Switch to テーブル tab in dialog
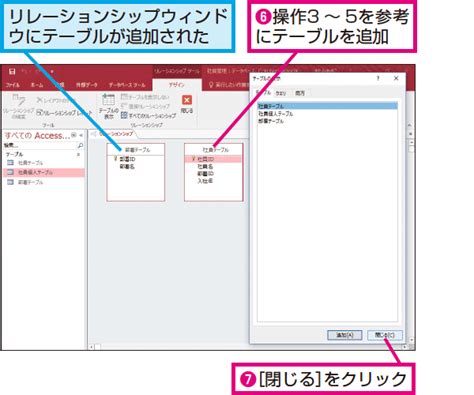Screen dimensions: 474x395 [x=263, y=93]
